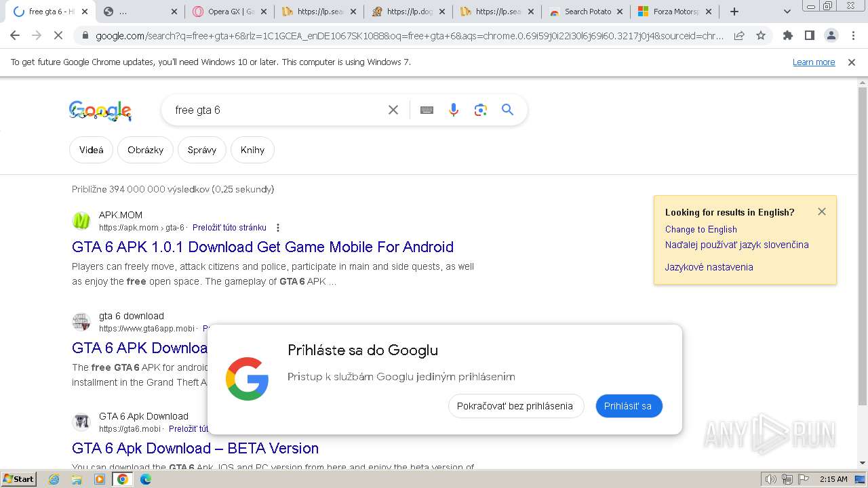Start voice search with microphone
This screenshot has height=488, width=868.
pos(454,110)
